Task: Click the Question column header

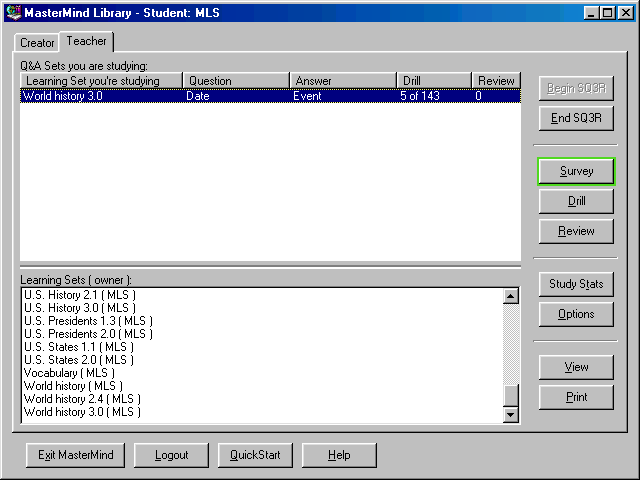Action: [x=236, y=80]
